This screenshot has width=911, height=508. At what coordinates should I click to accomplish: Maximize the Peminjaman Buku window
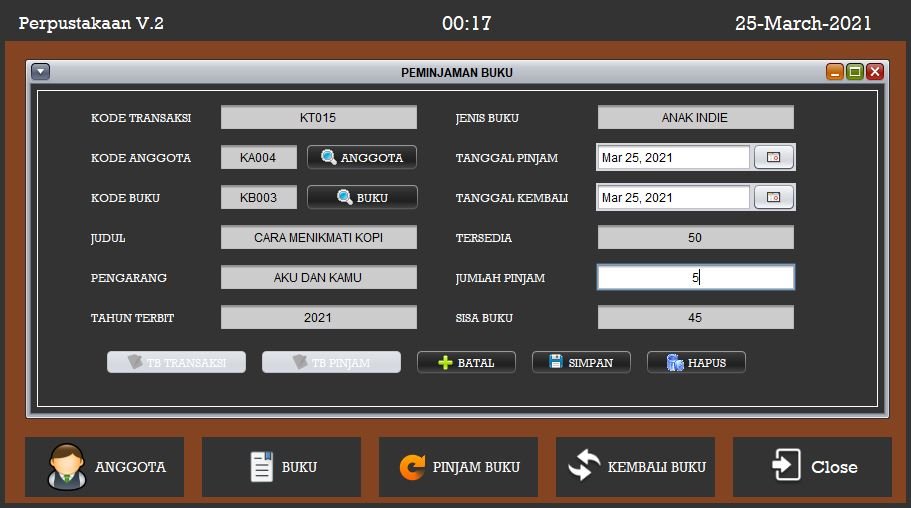(x=855, y=72)
